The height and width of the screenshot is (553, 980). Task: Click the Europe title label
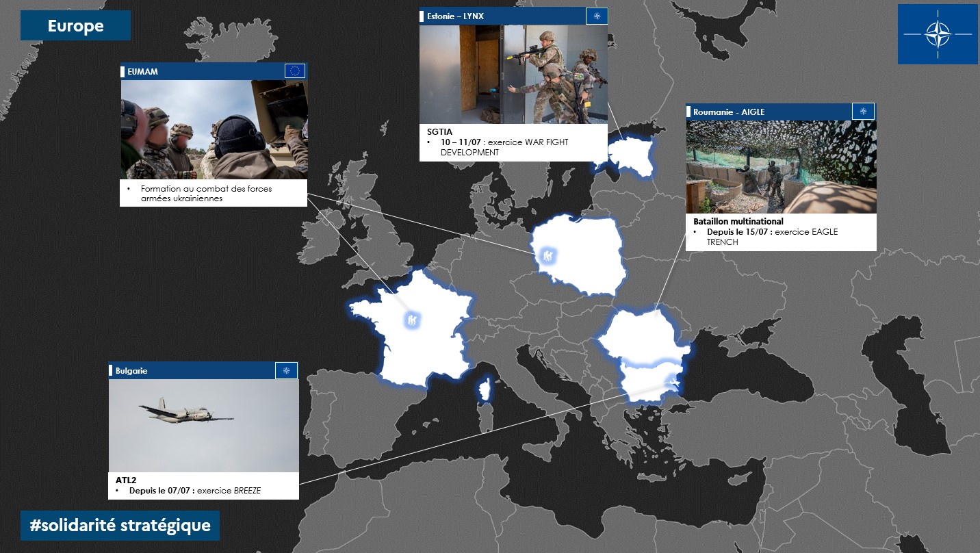coord(75,25)
